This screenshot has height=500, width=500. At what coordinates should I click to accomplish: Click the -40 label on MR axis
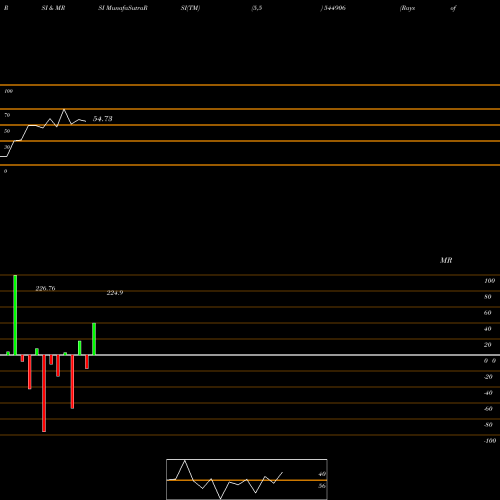[488, 393]
